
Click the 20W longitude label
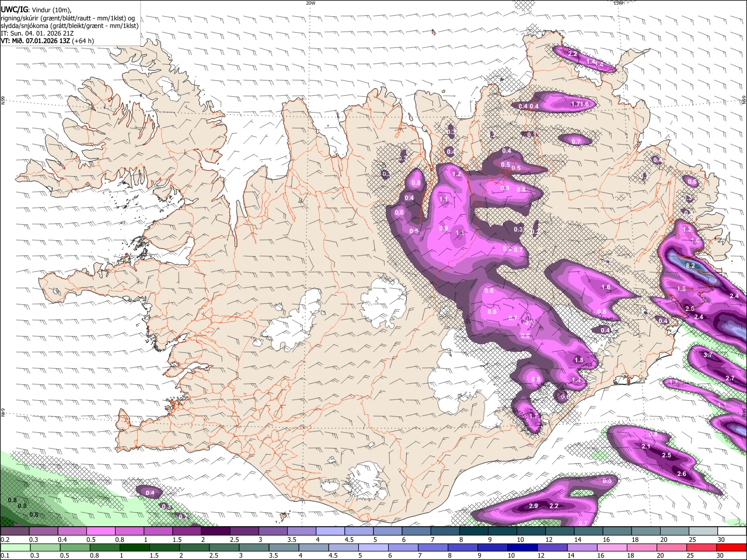[x=310, y=3]
